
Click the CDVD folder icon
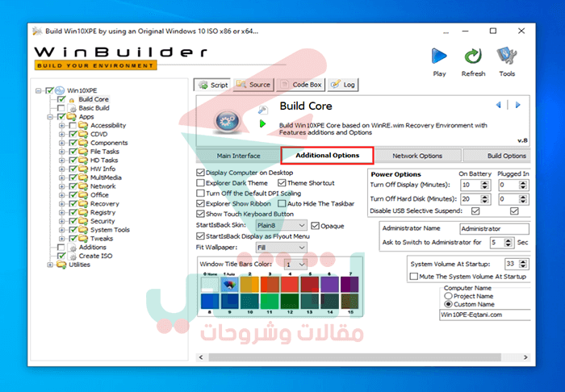pyautogui.click(x=83, y=134)
